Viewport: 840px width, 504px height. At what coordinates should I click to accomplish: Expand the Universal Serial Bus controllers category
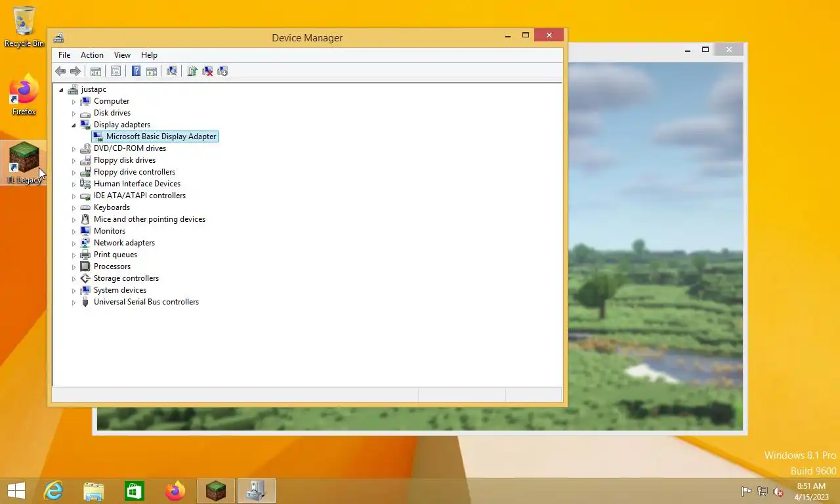73,303
